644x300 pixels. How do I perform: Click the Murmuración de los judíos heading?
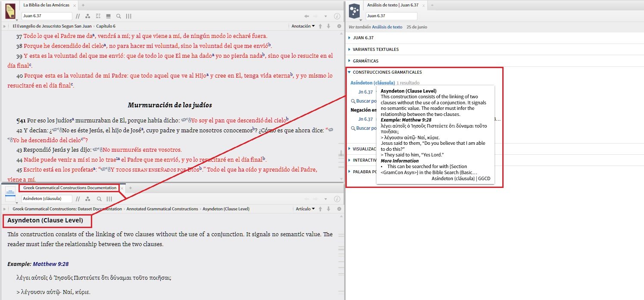[x=170, y=105]
